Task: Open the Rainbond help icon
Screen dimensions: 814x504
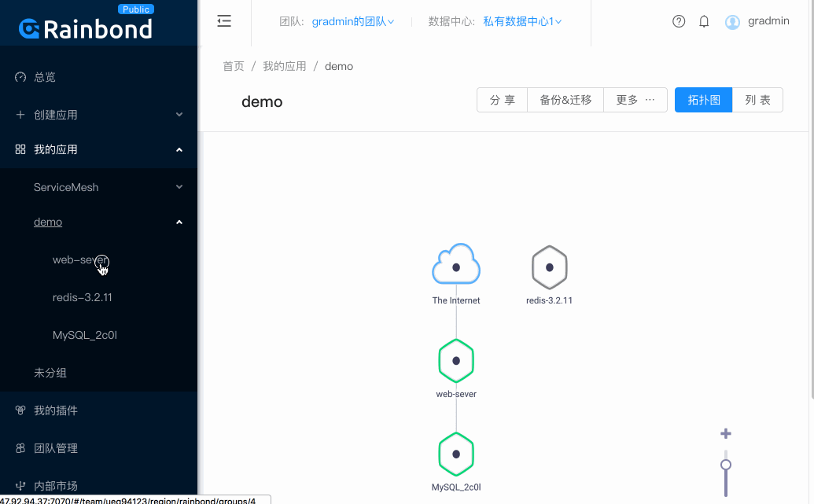Action: 679,21
